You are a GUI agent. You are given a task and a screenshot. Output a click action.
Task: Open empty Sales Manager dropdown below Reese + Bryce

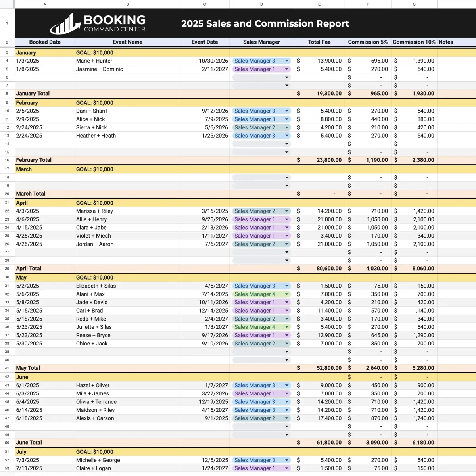tap(286, 351)
